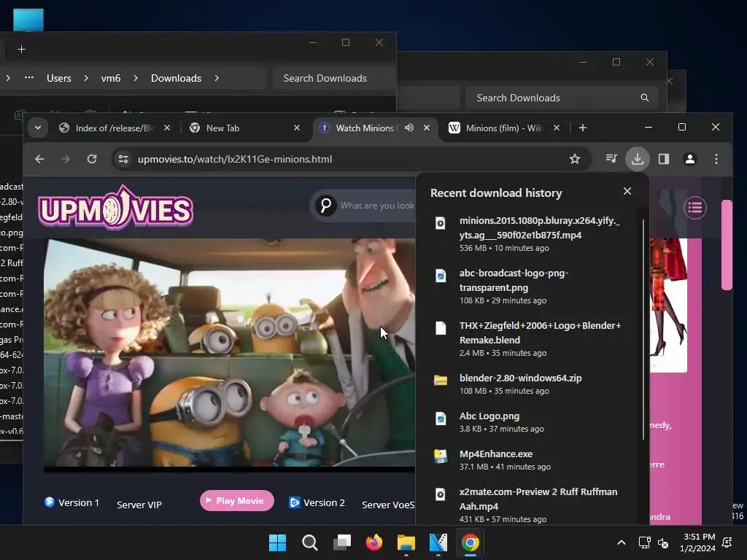This screenshot has width=747, height=560.
Task: Click the pink page scrollbar thumb
Action: point(727,245)
